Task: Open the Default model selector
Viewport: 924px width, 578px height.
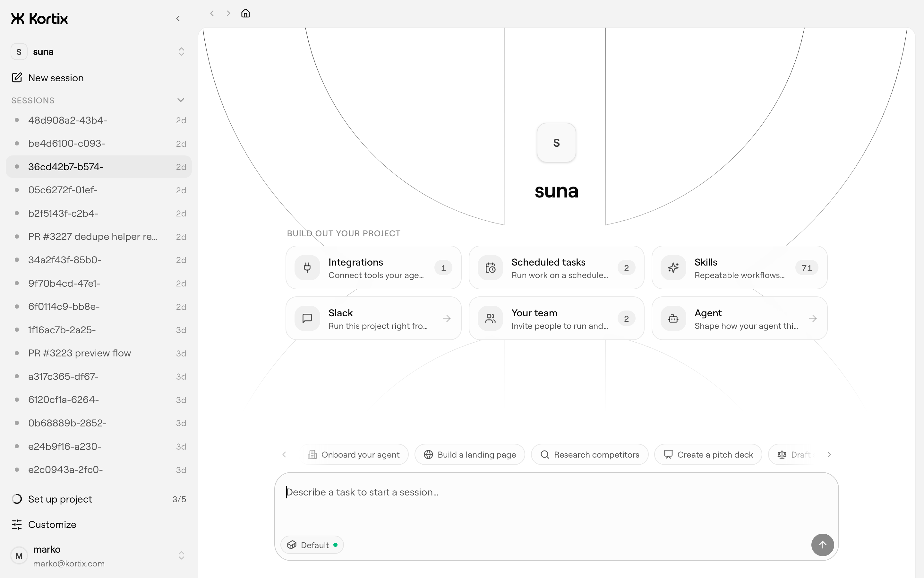Action: pos(312,545)
